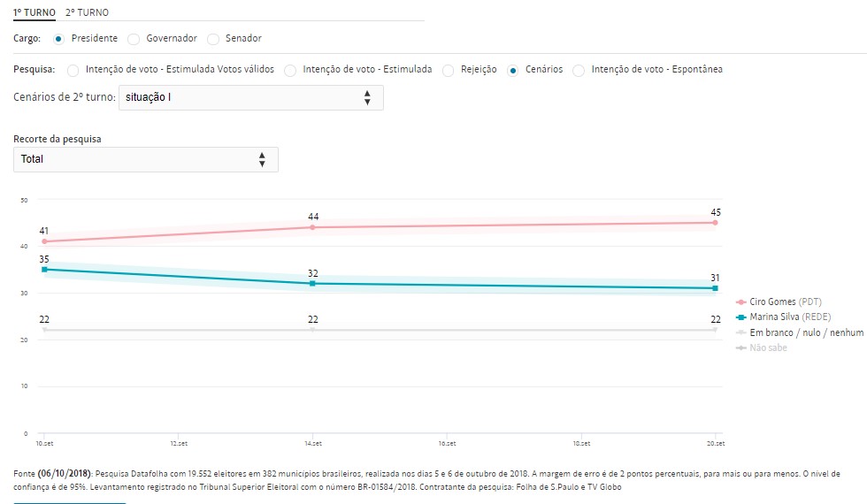Select Intenção de voto - Estimulada Votos válidos
This screenshot has height=504, width=867.
(x=73, y=70)
